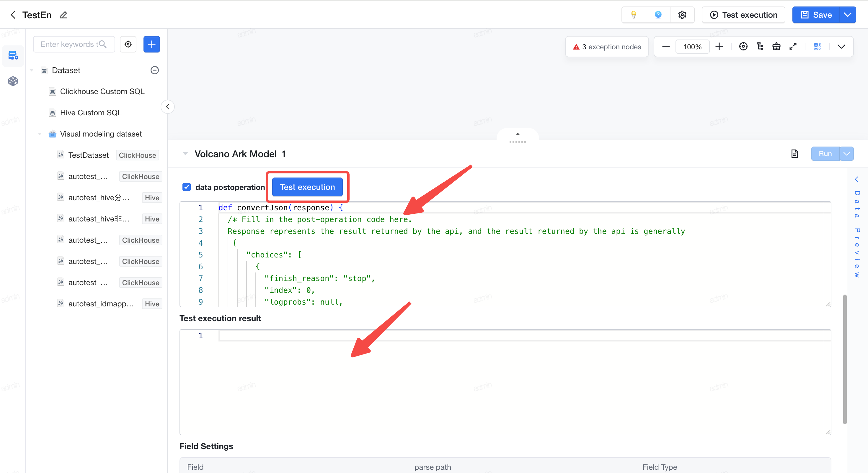Select the cube model icon in sidebar
868x473 pixels.
[13, 81]
